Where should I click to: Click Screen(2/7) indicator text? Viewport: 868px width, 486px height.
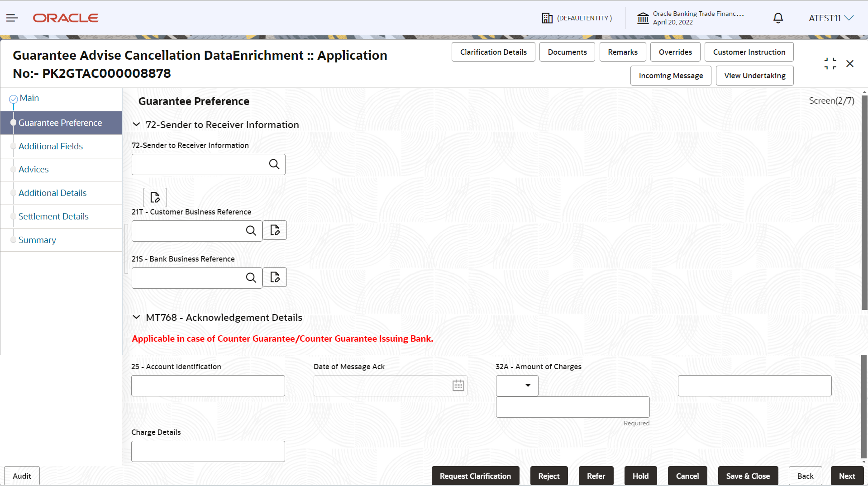[x=831, y=100]
